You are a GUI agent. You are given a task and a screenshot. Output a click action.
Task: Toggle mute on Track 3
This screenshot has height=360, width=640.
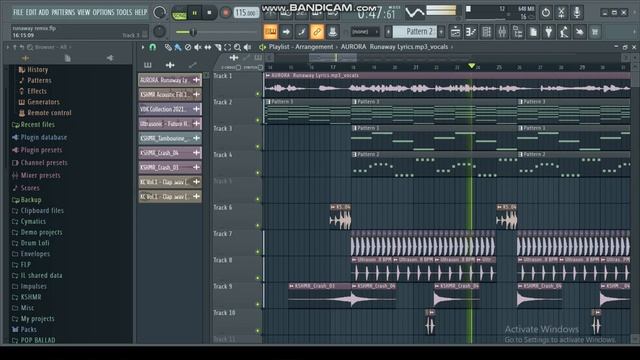[x=258, y=147]
